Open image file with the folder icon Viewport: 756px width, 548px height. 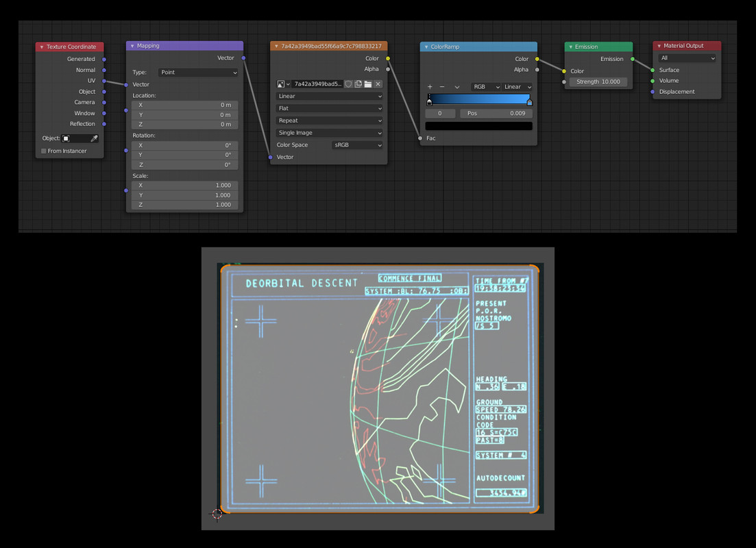point(368,84)
